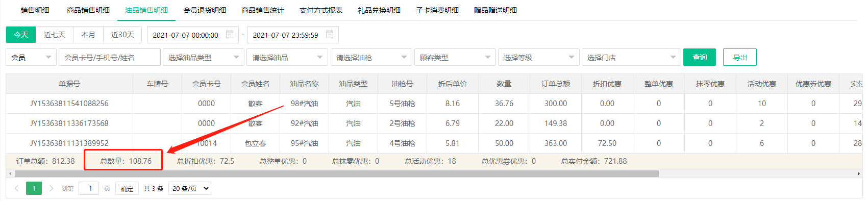Click 折后单价 column header
This screenshot has height=201, width=868.
[x=453, y=84]
